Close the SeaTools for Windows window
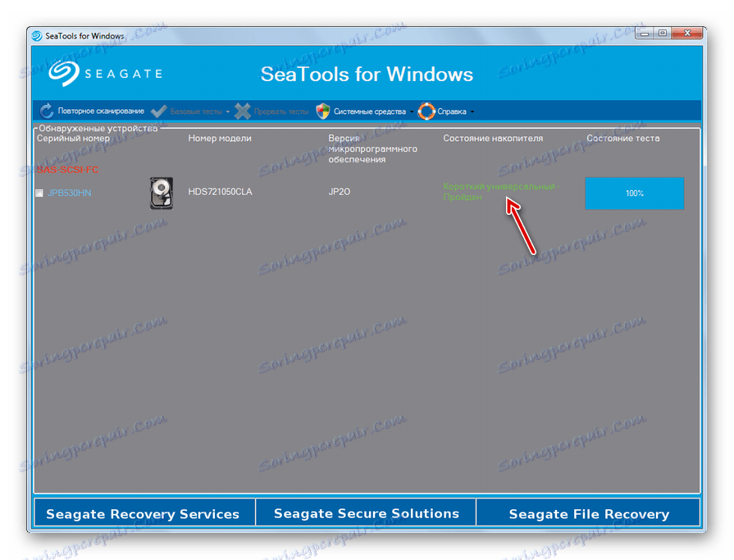Viewport: 734px width, 560px height. click(687, 34)
